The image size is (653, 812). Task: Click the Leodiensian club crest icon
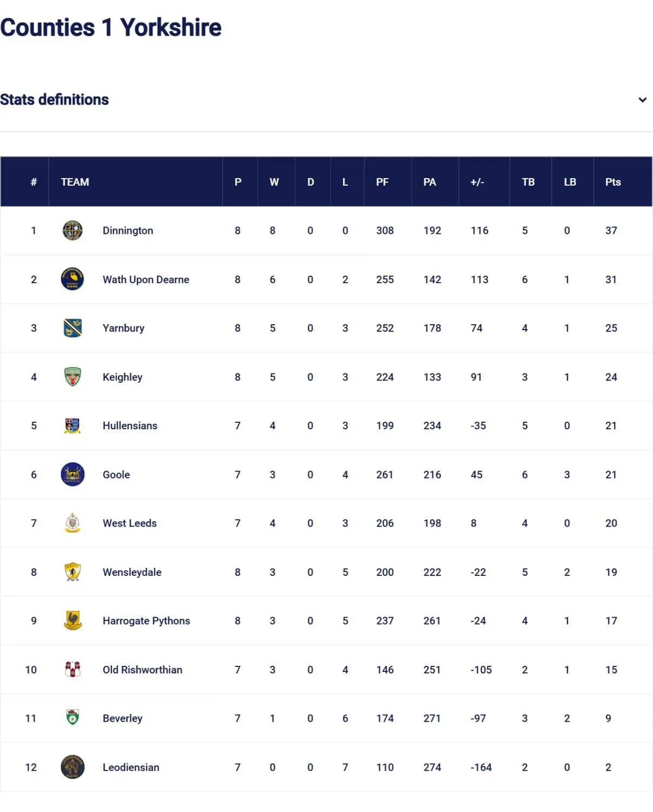pyautogui.click(x=72, y=767)
